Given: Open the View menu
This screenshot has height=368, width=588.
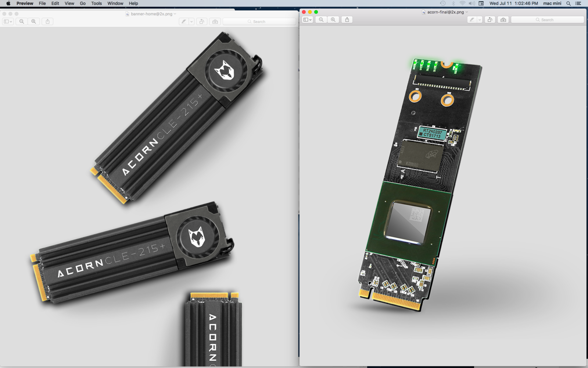Looking at the screenshot, I should coord(69,3).
